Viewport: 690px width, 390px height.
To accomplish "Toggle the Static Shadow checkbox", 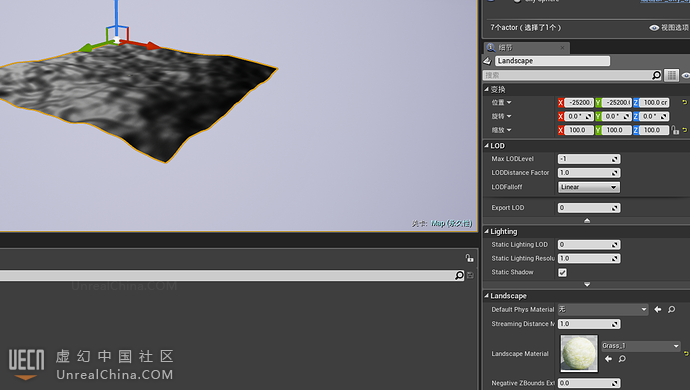I will tap(562, 272).
